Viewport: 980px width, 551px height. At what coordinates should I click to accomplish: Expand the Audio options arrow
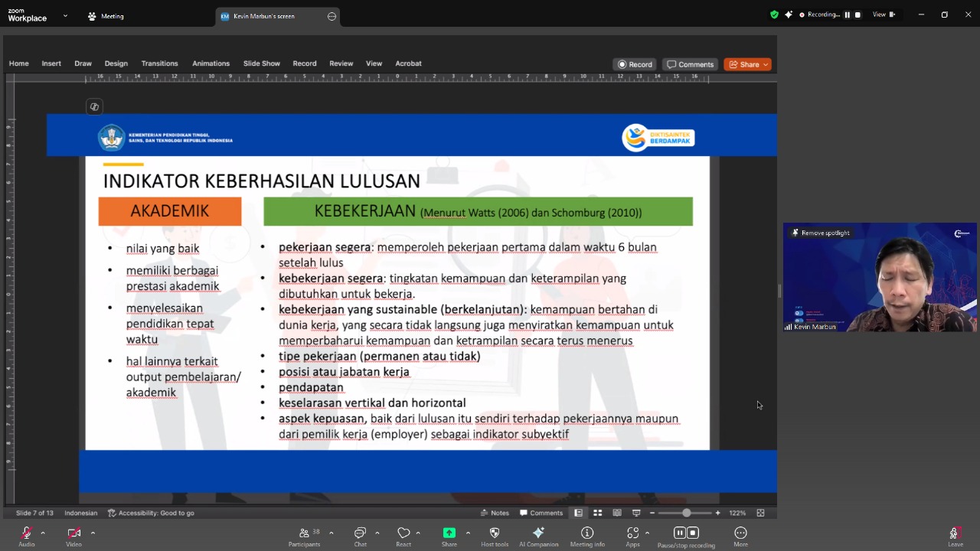[x=43, y=533]
